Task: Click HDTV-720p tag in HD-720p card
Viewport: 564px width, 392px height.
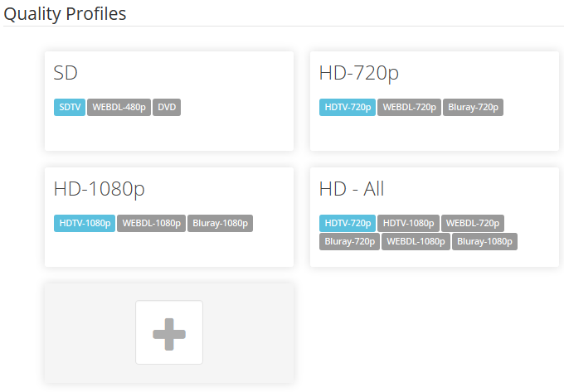Action: point(348,107)
